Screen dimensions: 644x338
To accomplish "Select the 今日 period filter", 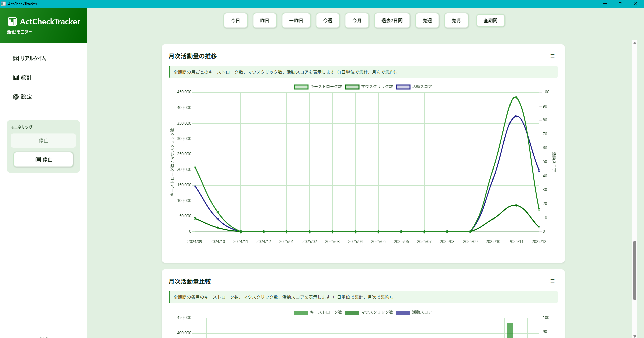I will pyautogui.click(x=235, y=20).
